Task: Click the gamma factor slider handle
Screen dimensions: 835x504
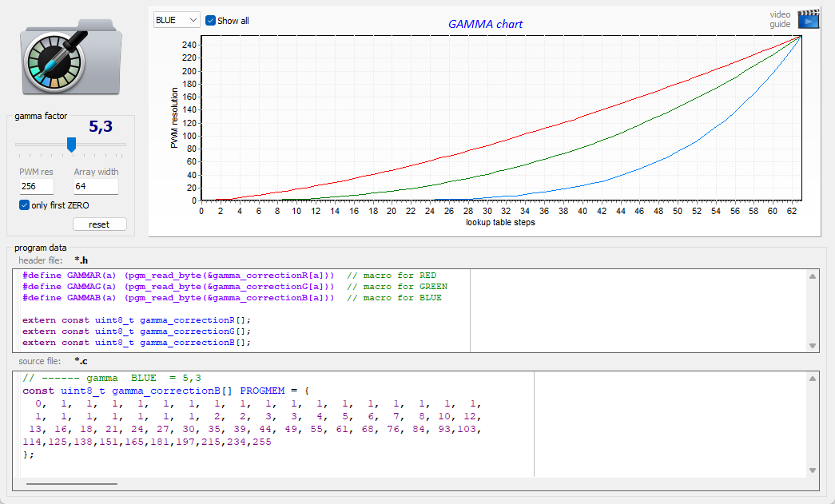Action: coord(71,145)
